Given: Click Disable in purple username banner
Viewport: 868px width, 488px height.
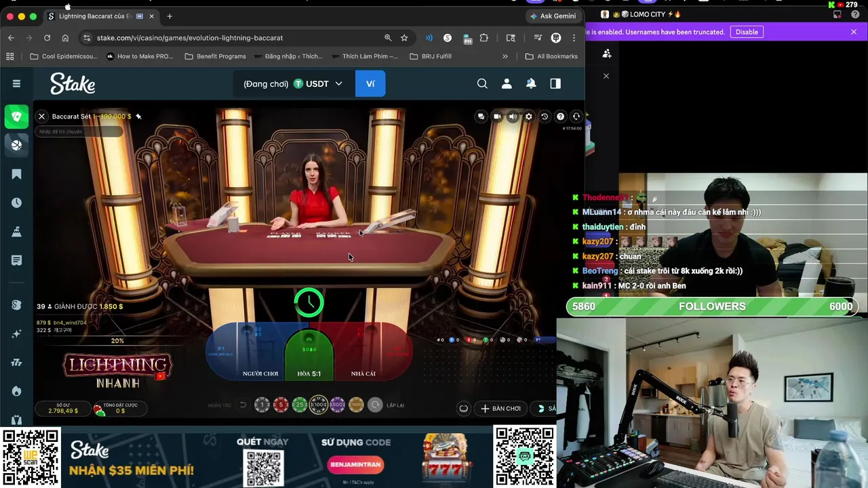Looking at the screenshot, I should 747,32.
